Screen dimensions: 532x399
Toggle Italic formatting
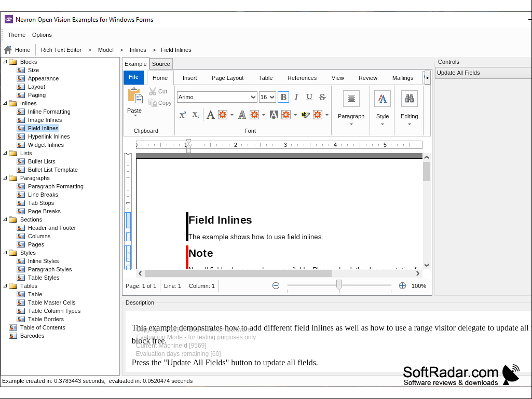[296, 98]
